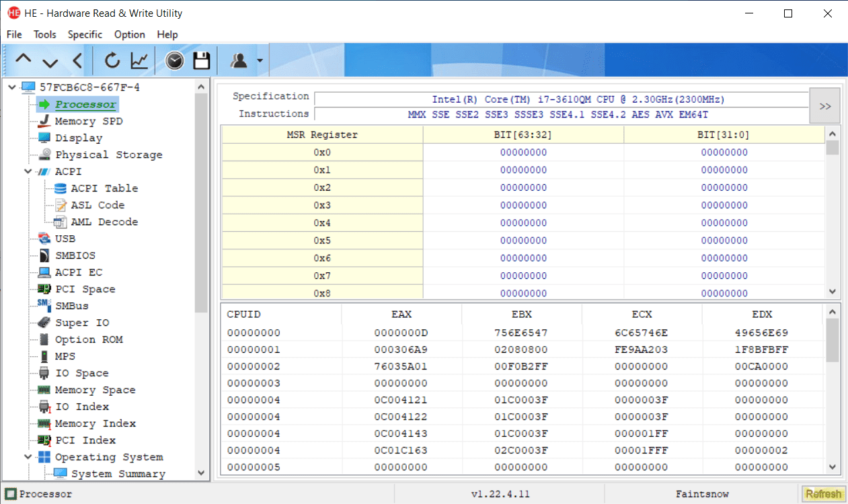Screen dimensions: 848x504
Task: Click the clock icon in toolbar
Action: (174, 61)
